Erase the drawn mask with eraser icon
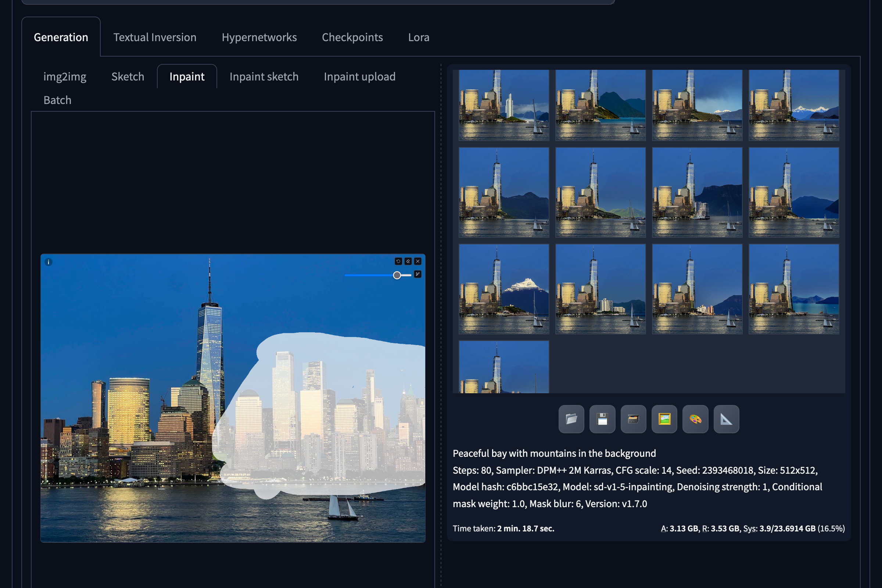Viewport: 882px width, 588px height. [x=408, y=261]
